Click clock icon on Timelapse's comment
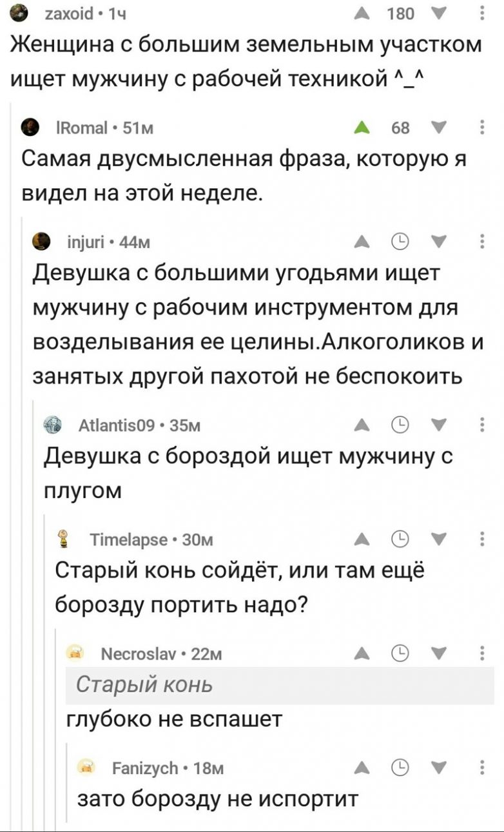504x832 pixels. click(x=402, y=538)
